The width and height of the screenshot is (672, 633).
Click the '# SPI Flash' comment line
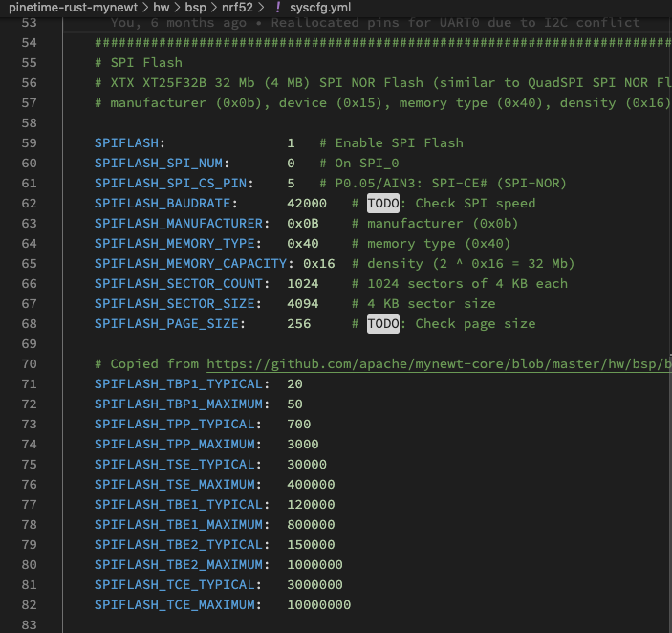click(138, 62)
